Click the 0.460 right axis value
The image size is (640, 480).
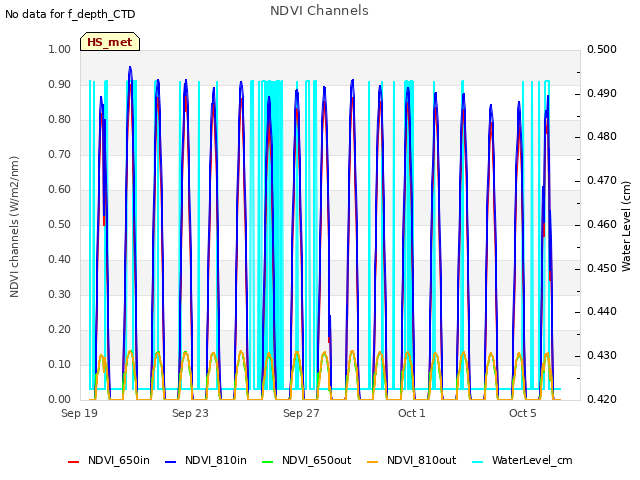[602, 224]
